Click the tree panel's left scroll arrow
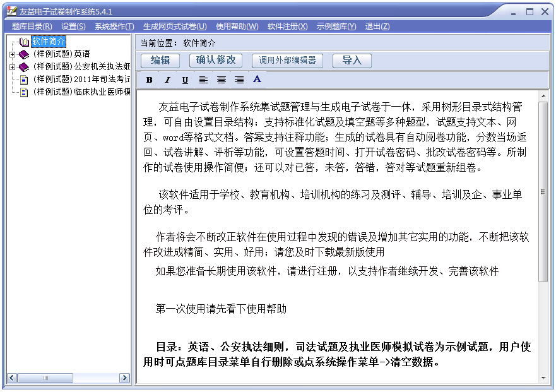The height and width of the screenshot is (392, 556). pyautogui.click(x=12, y=378)
